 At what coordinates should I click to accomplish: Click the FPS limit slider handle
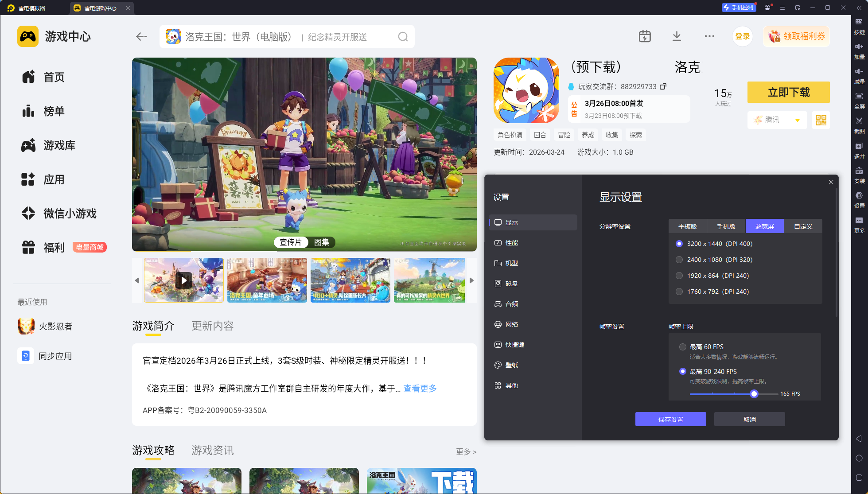click(x=754, y=394)
